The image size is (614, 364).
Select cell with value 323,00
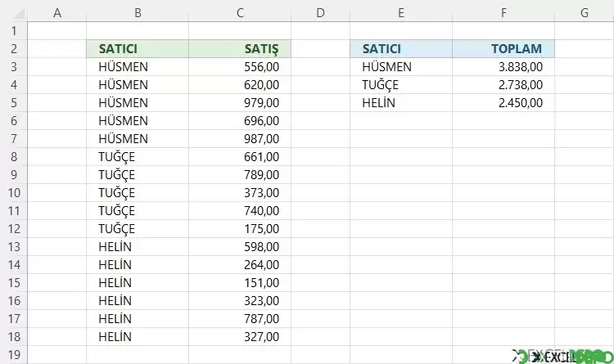[x=240, y=301]
